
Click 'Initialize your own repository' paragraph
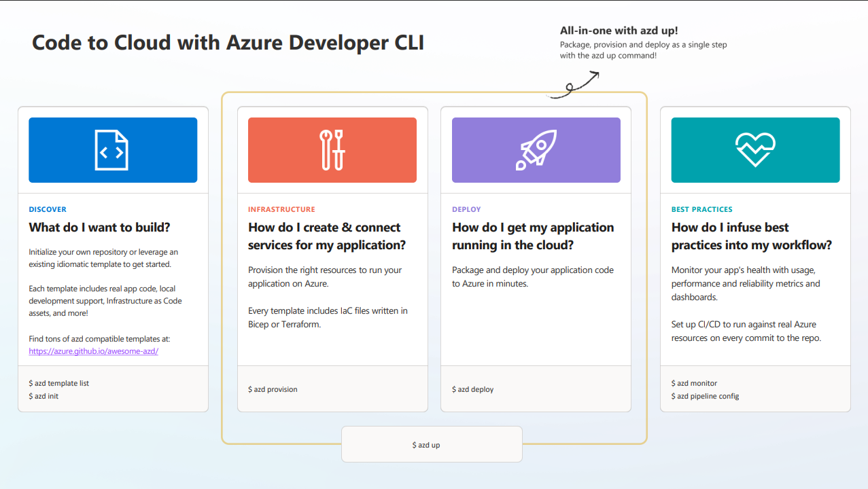point(103,257)
